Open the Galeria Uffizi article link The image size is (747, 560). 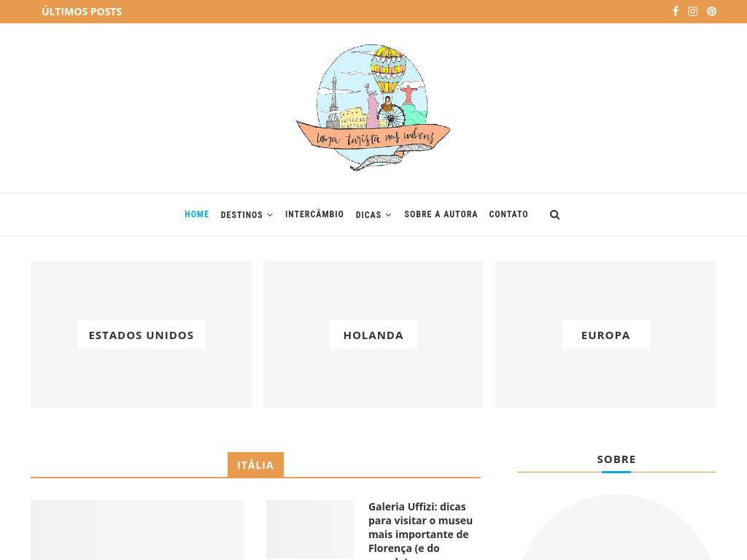[x=421, y=531]
